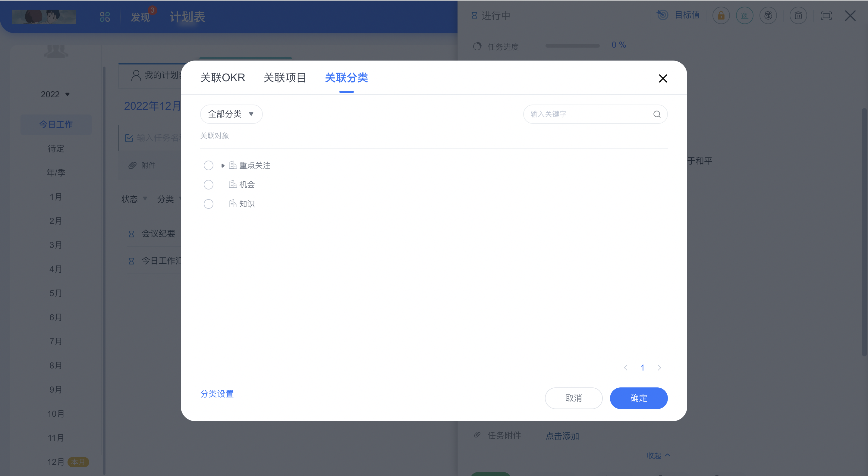868x476 pixels.
Task: Click the trash delete icon
Action: click(798, 15)
